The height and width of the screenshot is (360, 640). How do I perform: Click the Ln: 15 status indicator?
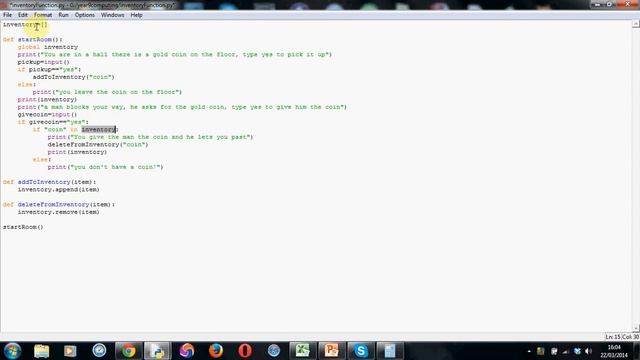[613, 337]
